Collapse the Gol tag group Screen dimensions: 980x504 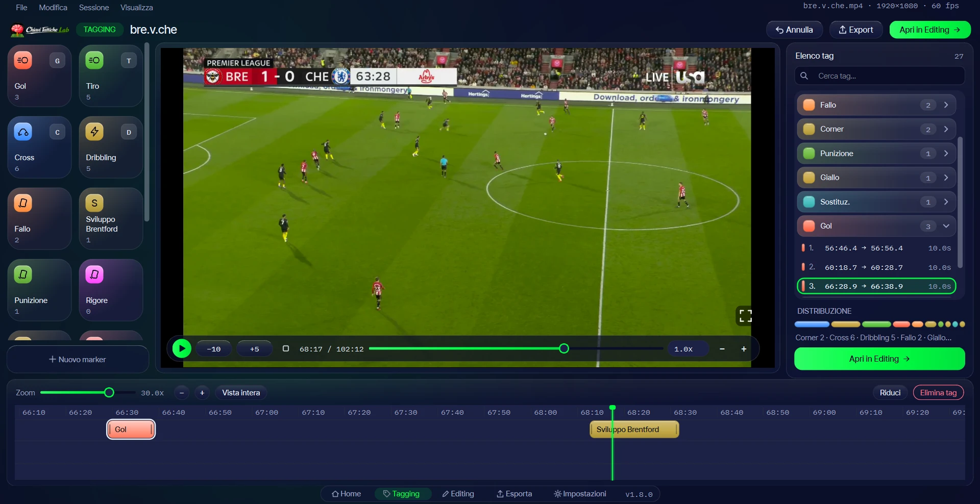pos(946,226)
